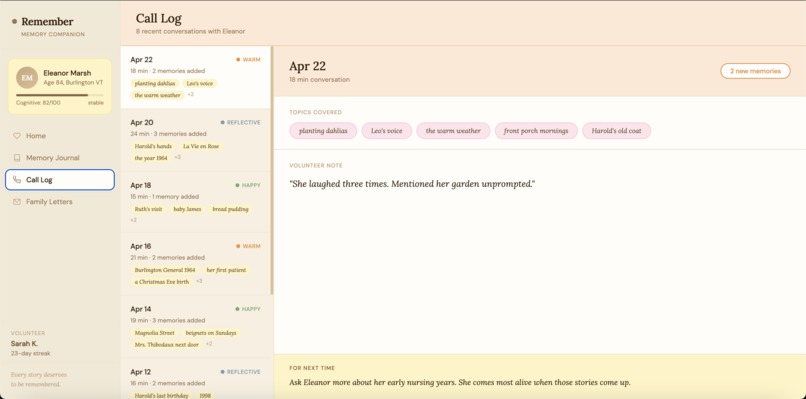Click the her first patient tag
806x399 pixels.
(226, 270)
